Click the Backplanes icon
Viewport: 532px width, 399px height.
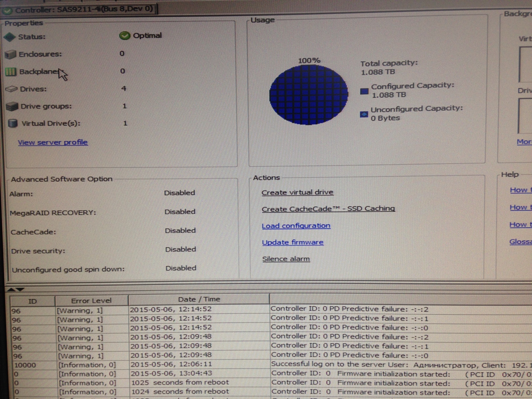[x=11, y=72]
